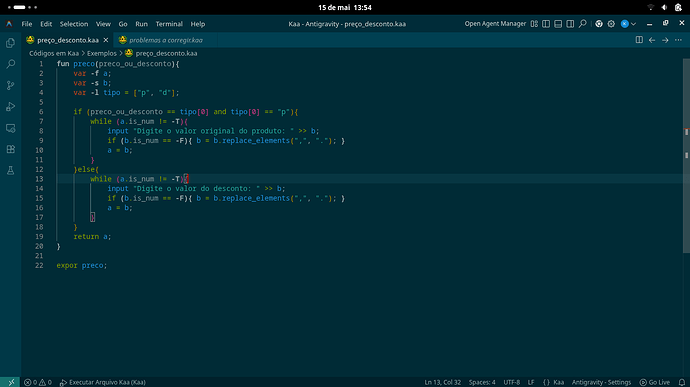
Task: Open the Run and Debug view
Action: (x=11, y=107)
